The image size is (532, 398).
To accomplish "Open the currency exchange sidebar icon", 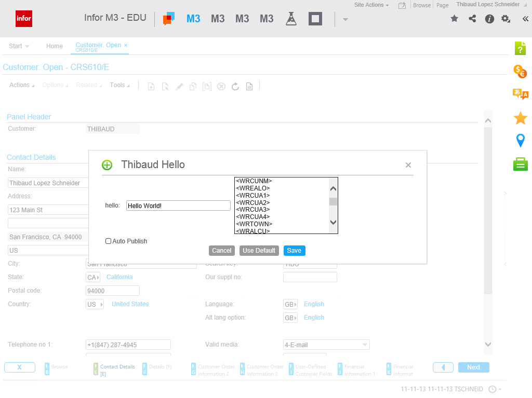I will coord(520,72).
